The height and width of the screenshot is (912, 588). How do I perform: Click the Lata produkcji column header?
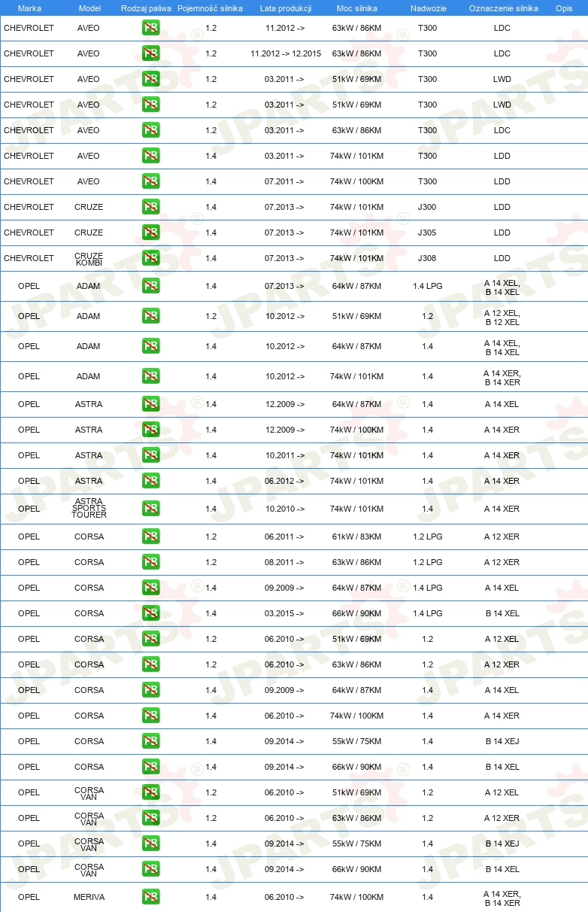[x=286, y=8]
